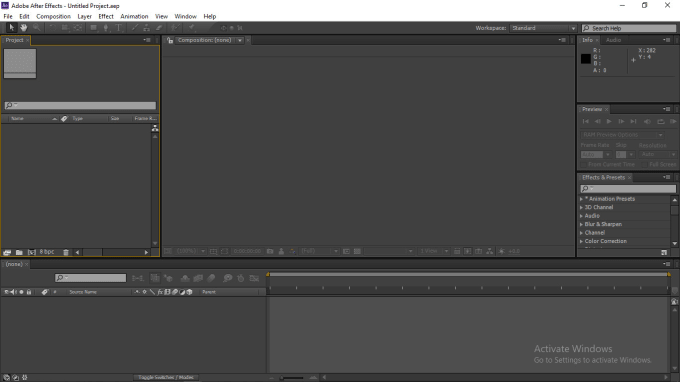680x382 pixels.
Task: Toggle hide shy layers switch
Action: point(185,278)
